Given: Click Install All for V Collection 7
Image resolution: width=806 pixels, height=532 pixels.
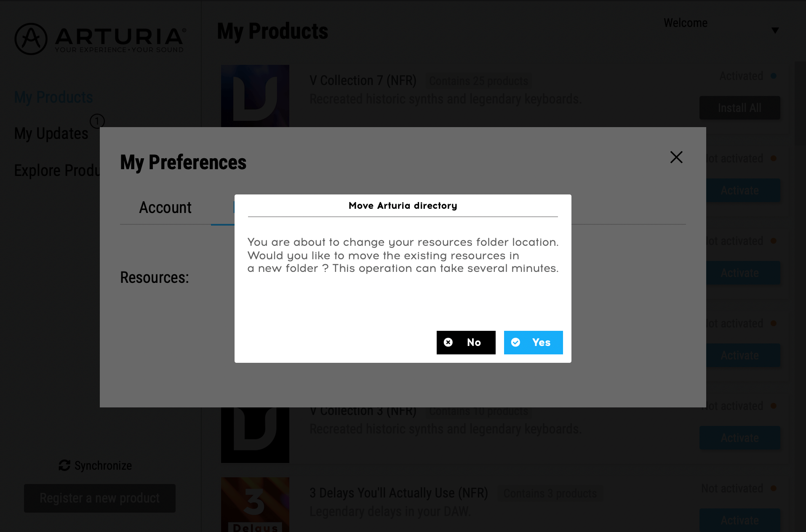Looking at the screenshot, I should tap(739, 108).
